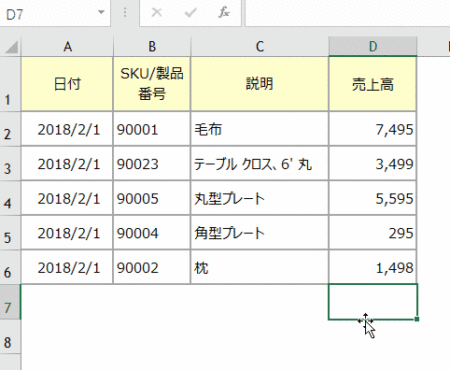Select the sales value 1,498
This screenshot has width=450, height=370.
(x=373, y=267)
